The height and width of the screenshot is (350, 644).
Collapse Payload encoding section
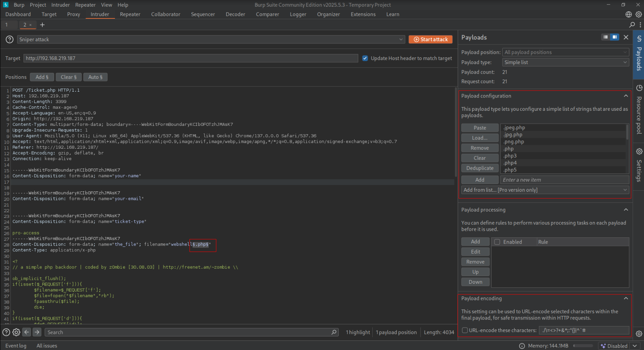[626, 298]
